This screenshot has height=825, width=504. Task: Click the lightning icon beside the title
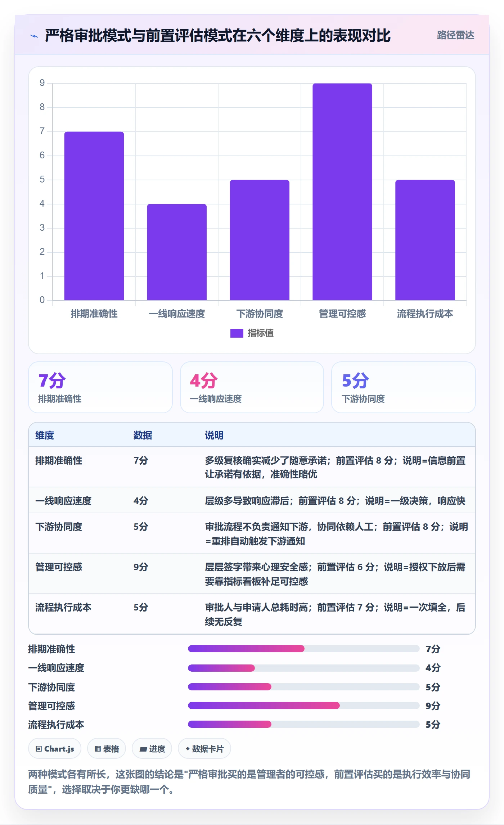pos(34,36)
